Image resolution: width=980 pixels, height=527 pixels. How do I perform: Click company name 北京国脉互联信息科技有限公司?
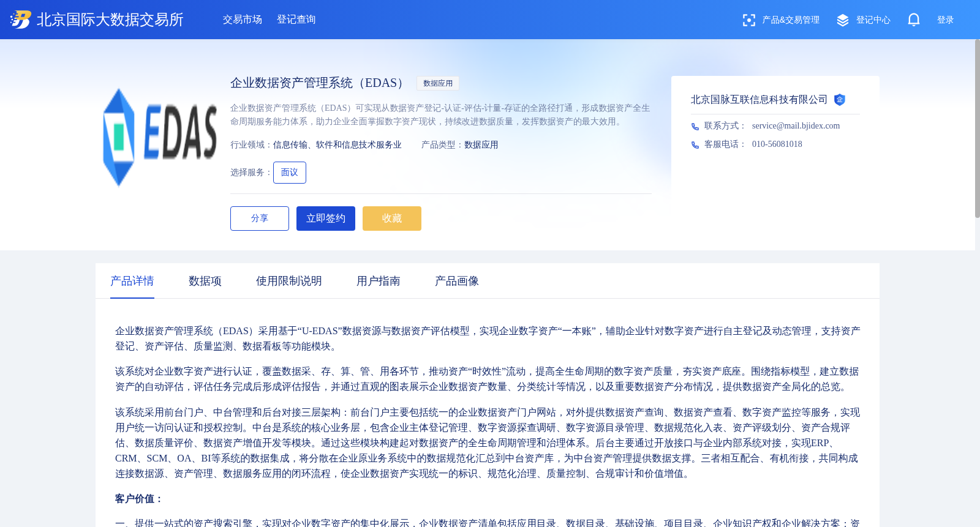[x=759, y=100]
